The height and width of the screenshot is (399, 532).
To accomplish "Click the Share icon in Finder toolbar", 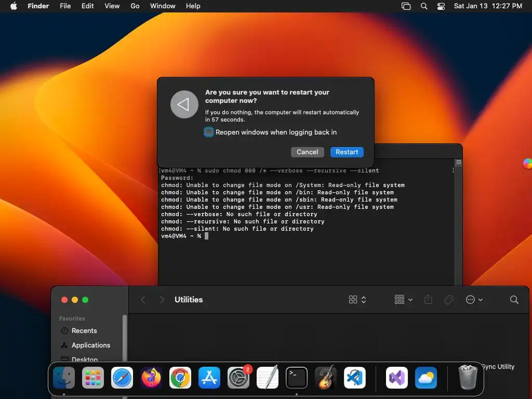I will coord(428,299).
